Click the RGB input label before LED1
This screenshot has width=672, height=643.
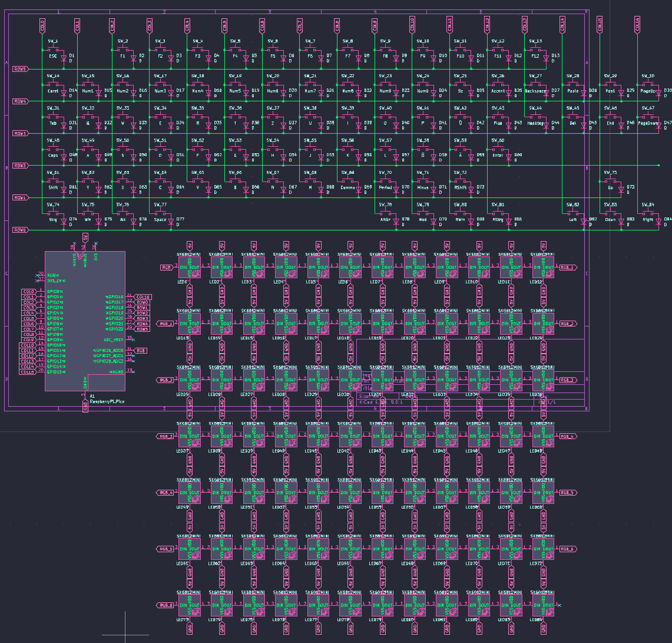(167, 267)
